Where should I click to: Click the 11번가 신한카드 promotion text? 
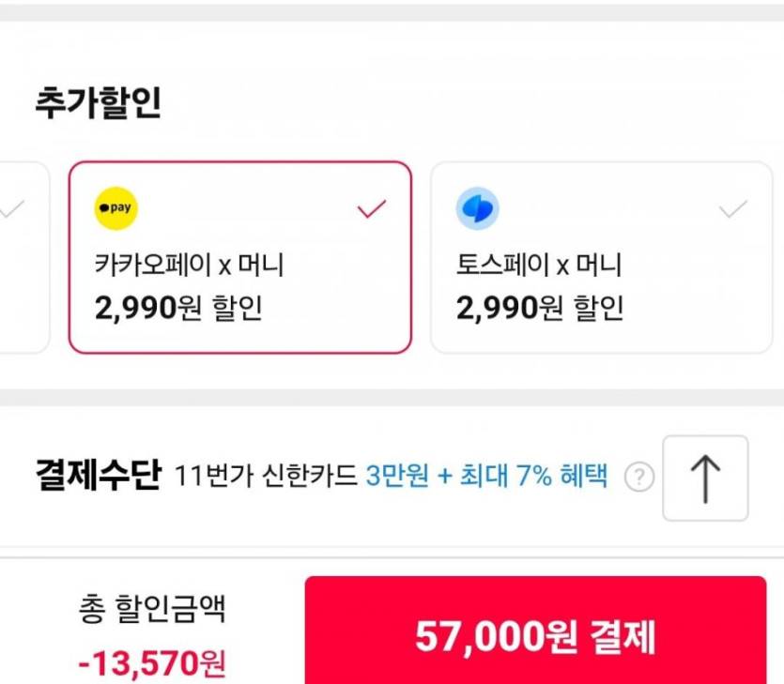tap(266, 478)
